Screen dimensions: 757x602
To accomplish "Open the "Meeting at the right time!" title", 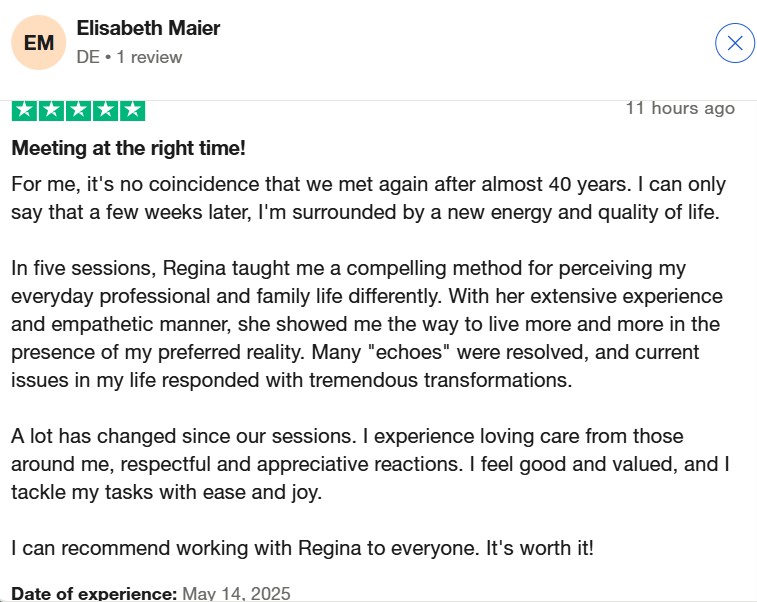I will (x=128, y=149).
